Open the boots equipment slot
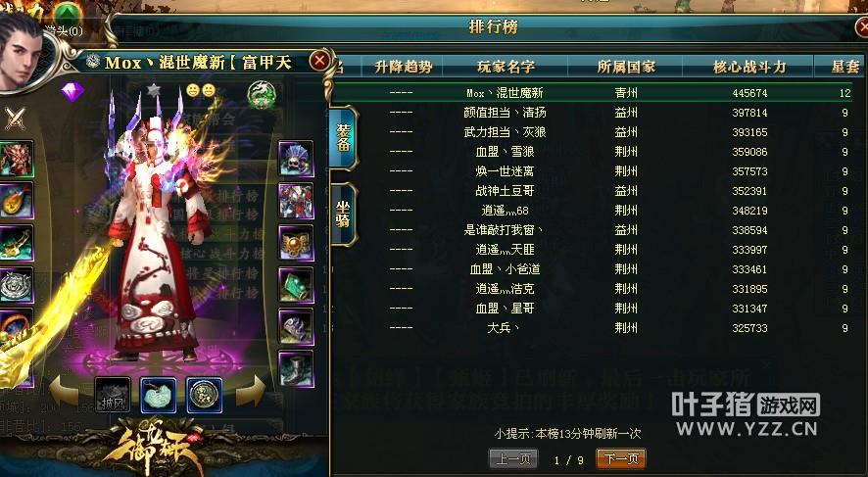The image size is (868, 477). (x=296, y=368)
